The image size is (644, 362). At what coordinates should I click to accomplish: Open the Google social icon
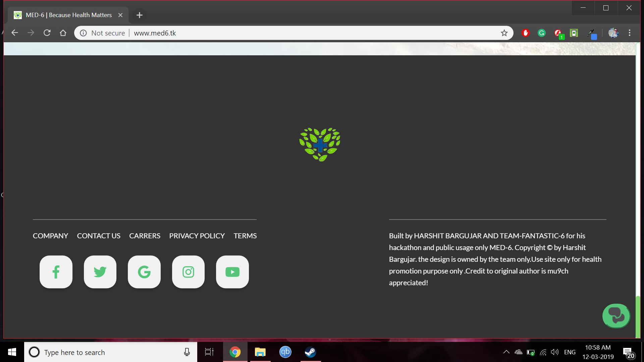(144, 272)
